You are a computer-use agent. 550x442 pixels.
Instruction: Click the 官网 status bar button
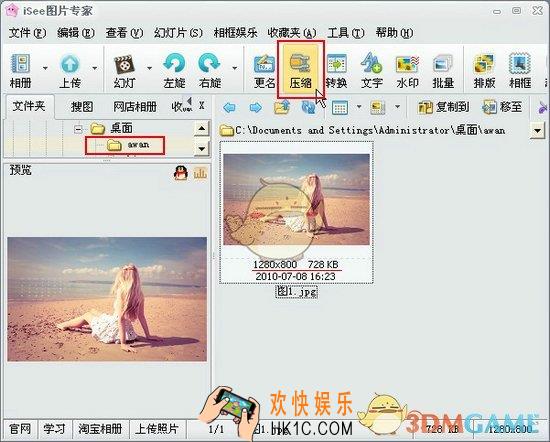point(20,429)
